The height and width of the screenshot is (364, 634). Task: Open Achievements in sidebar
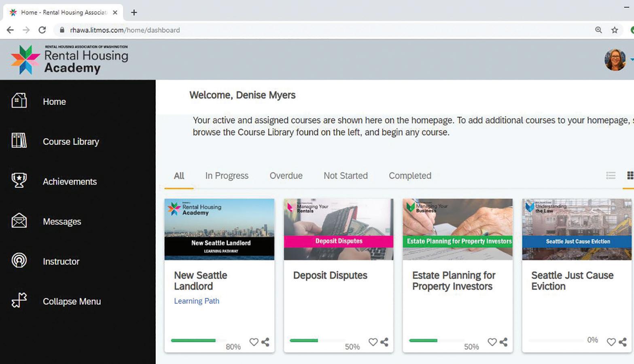click(70, 182)
